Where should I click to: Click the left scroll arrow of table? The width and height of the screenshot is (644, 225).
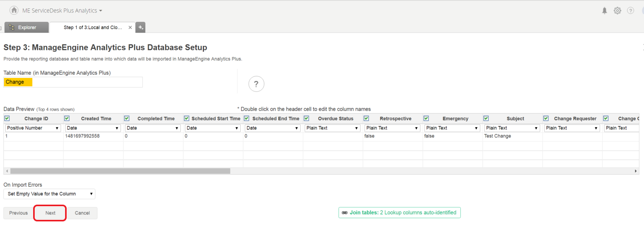pos(7,171)
